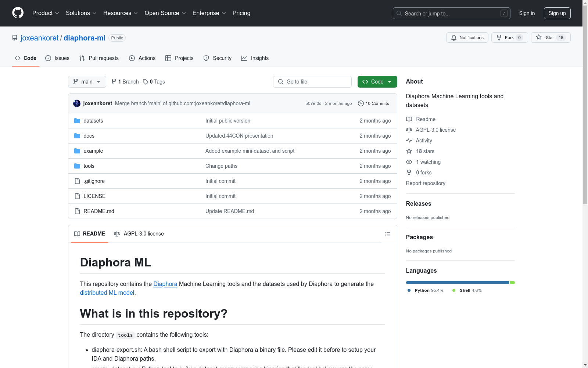Click the LICENSE file icon
The width and height of the screenshot is (588, 368).
click(x=77, y=196)
